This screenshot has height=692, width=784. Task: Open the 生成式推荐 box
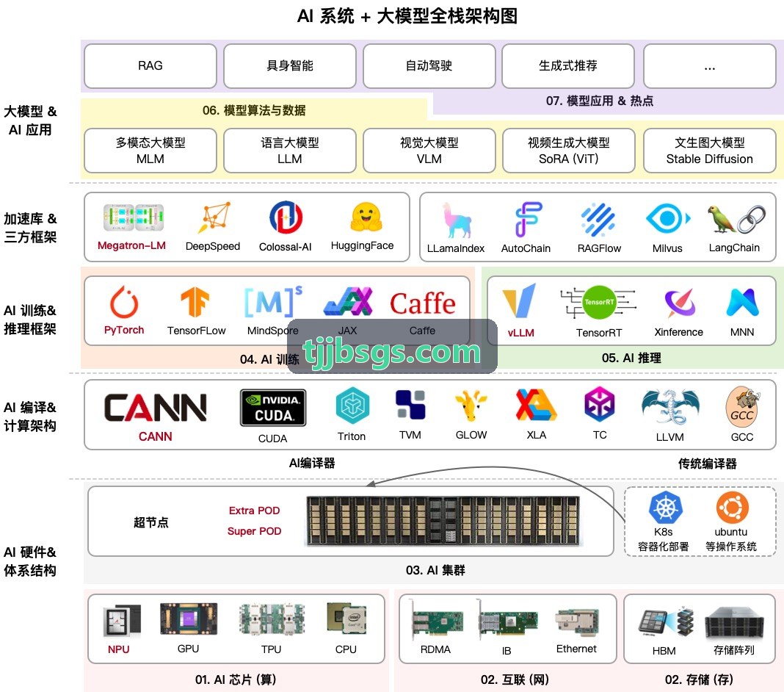pos(568,66)
